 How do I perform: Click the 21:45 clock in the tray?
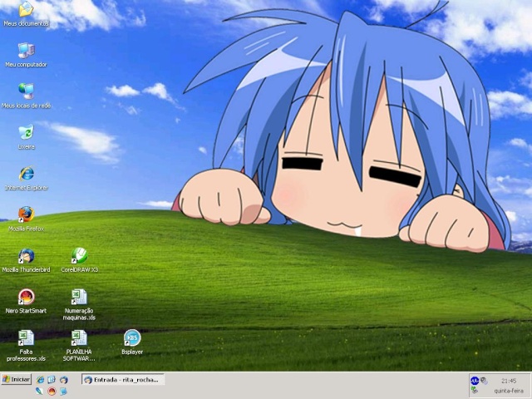[509, 381]
